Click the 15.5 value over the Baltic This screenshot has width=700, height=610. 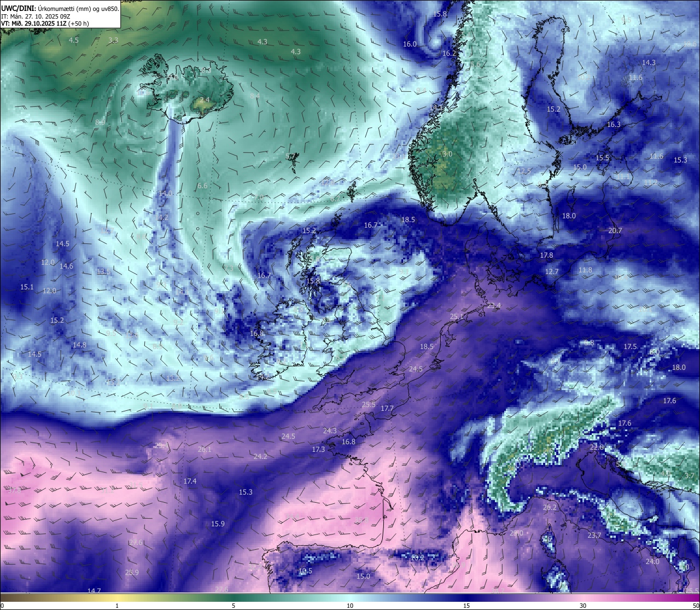coord(602,158)
